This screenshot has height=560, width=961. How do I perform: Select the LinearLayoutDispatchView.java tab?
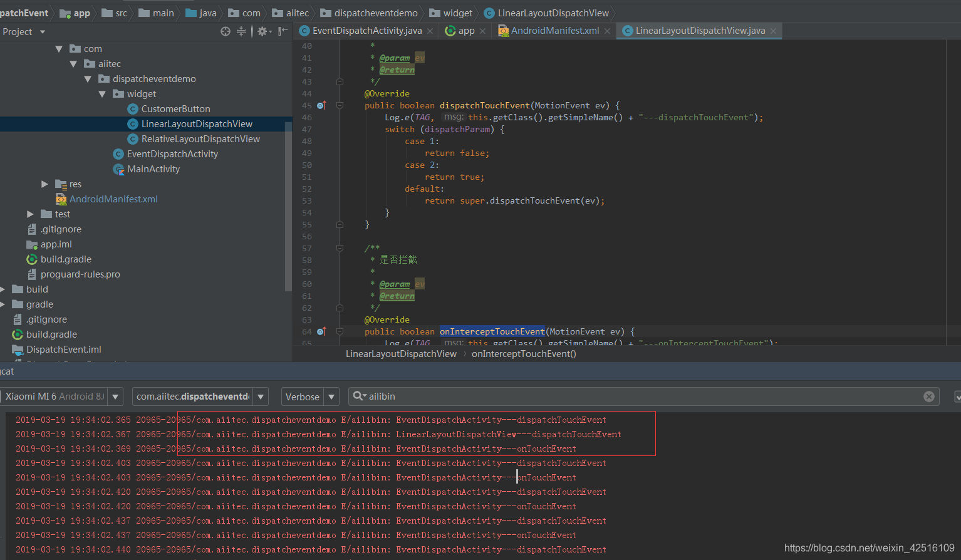700,30
